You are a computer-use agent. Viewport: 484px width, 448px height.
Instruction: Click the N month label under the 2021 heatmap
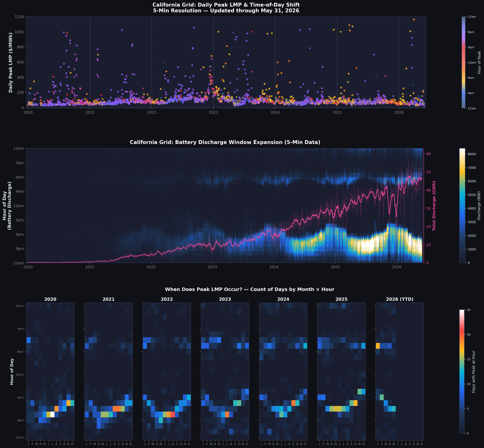click(126, 444)
